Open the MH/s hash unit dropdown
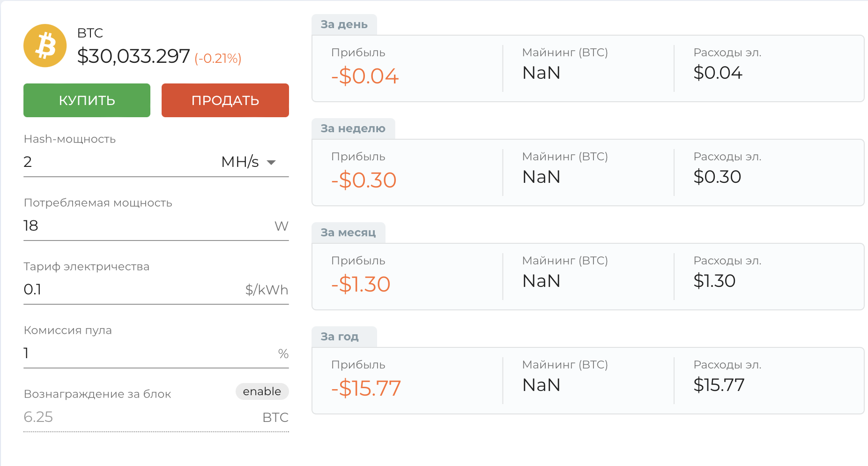The width and height of the screenshot is (868, 466). pyautogui.click(x=249, y=162)
